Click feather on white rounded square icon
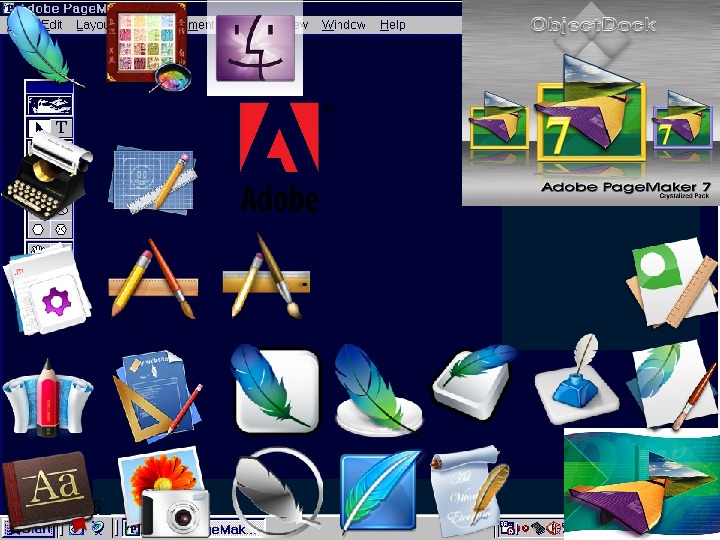Image resolution: width=720 pixels, height=540 pixels. 276,389
